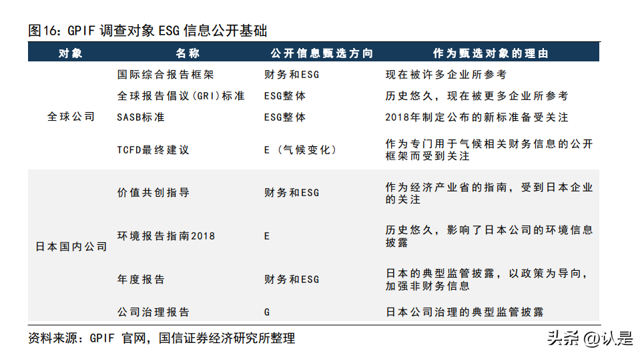Click the cell 'SASB标准'
This screenshot has height=357, width=644.
[x=141, y=117]
